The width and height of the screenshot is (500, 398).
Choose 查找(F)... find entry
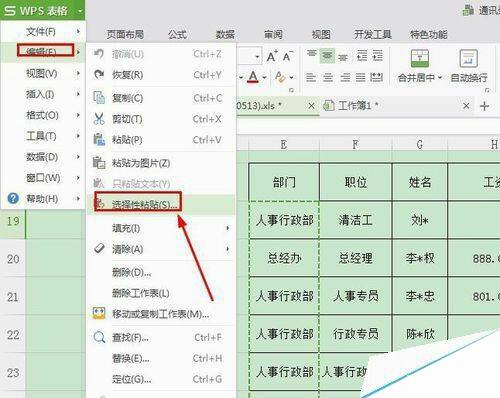click(x=161, y=338)
